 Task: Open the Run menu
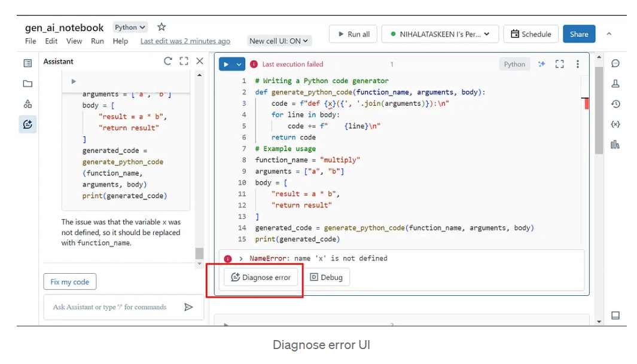tap(96, 41)
